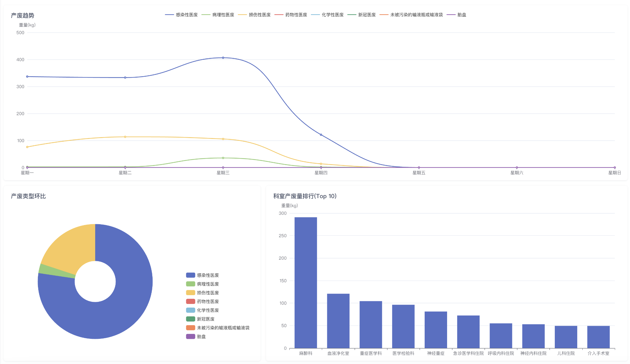Screen dimensions: 630x364
Task: Click 星期四 data point on blue line
Action: click(x=321, y=135)
